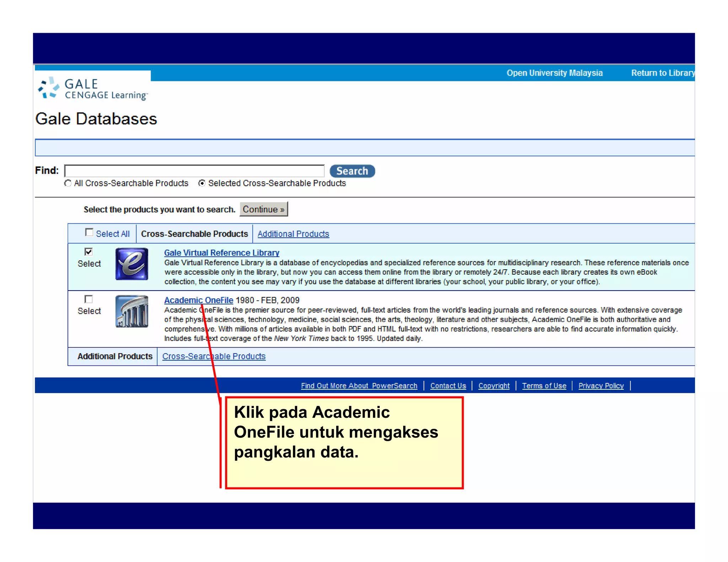Click Open University Malaysia in header

(555, 73)
